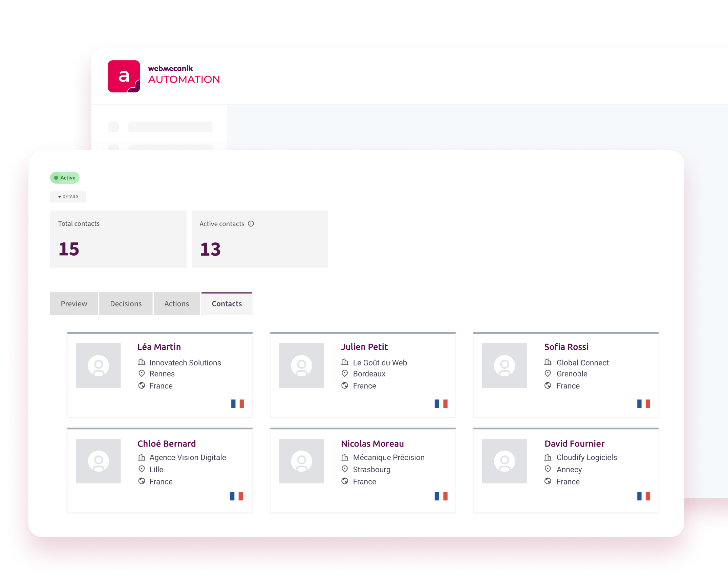Screen dimensions: 728x585
Task: Click the company icon on Nicolas Moreau's card
Action: [x=345, y=457]
